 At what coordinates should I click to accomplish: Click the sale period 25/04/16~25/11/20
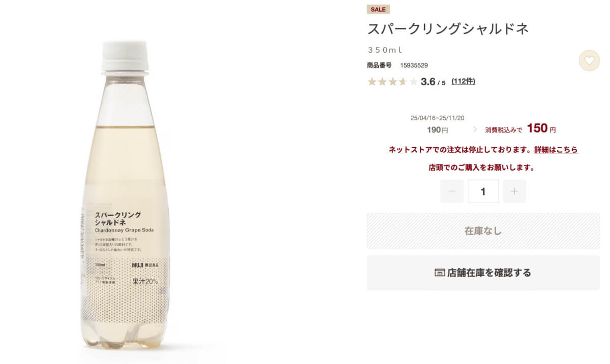click(438, 118)
